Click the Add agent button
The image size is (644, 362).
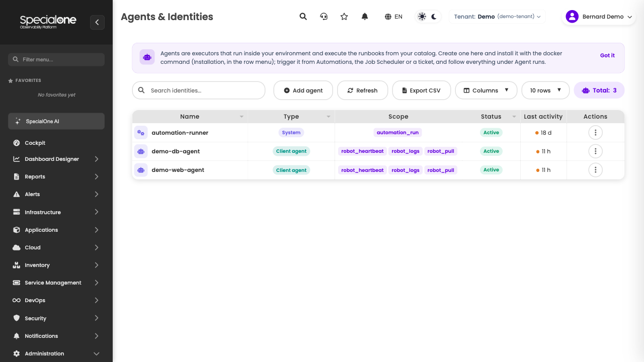(x=303, y=90)
